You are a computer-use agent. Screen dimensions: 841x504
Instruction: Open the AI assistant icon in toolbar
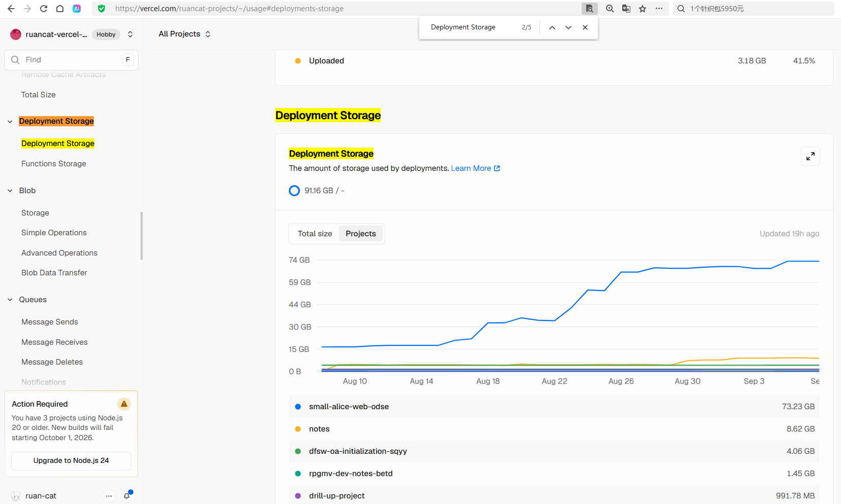click(x=77, y=9)
